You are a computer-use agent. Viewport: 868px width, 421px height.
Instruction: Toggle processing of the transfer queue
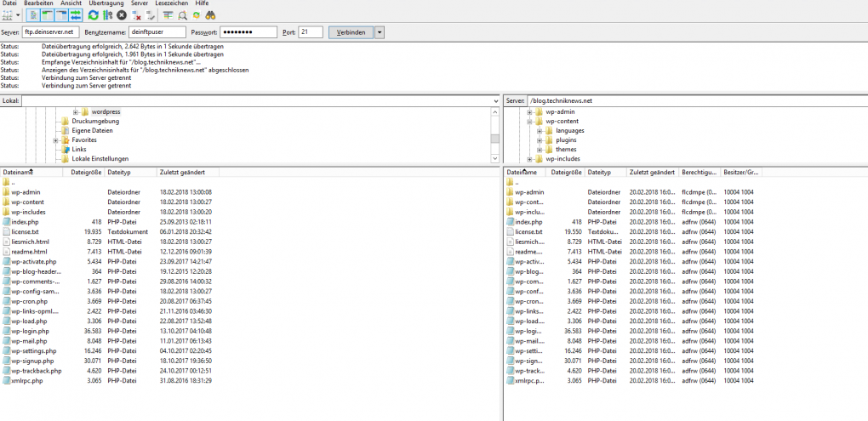pyautogui.click(x=107, y=15)
